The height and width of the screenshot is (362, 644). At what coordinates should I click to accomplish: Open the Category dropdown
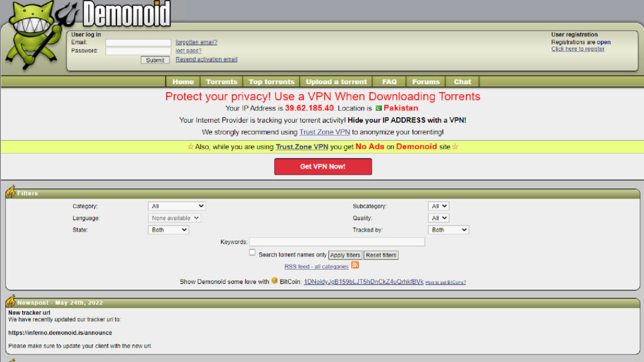point(177,206)
